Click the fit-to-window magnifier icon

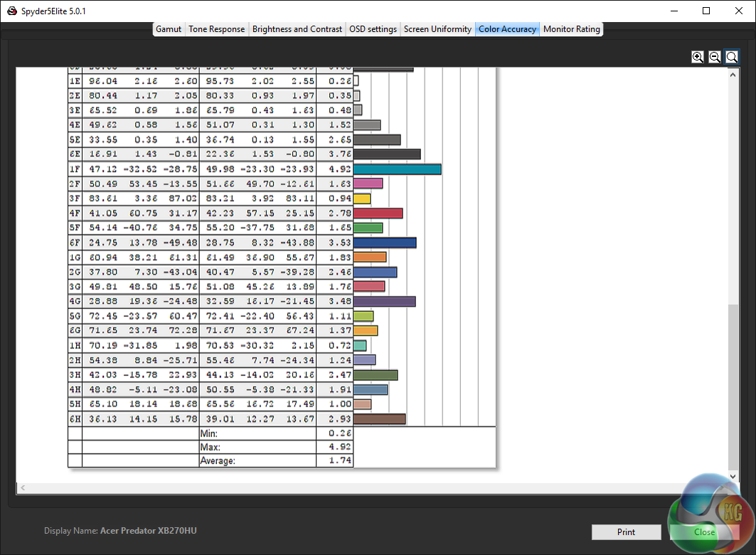[x=731, y=57]
